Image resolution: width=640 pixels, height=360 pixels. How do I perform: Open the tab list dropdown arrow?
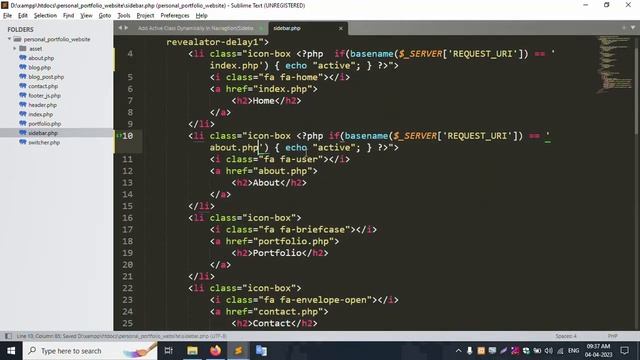click(x=633, y=28)
